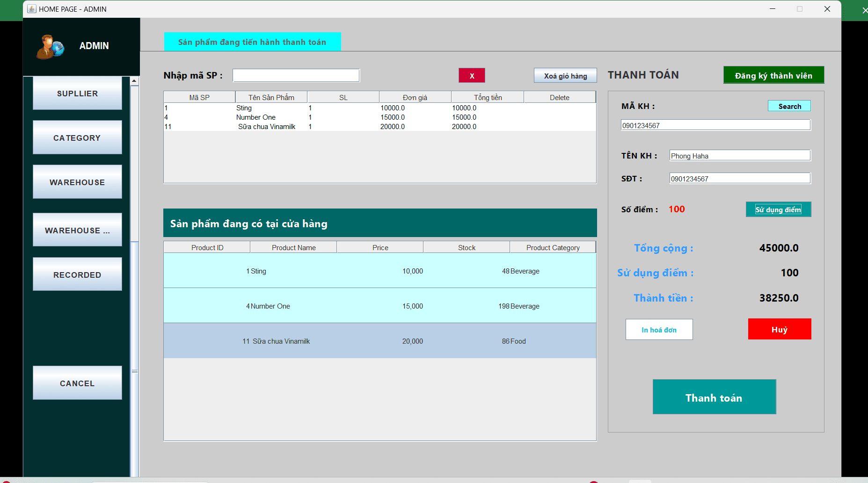Search for customer by MÃ KH
Screen dimensions: 868x483
tap(789, 107)
